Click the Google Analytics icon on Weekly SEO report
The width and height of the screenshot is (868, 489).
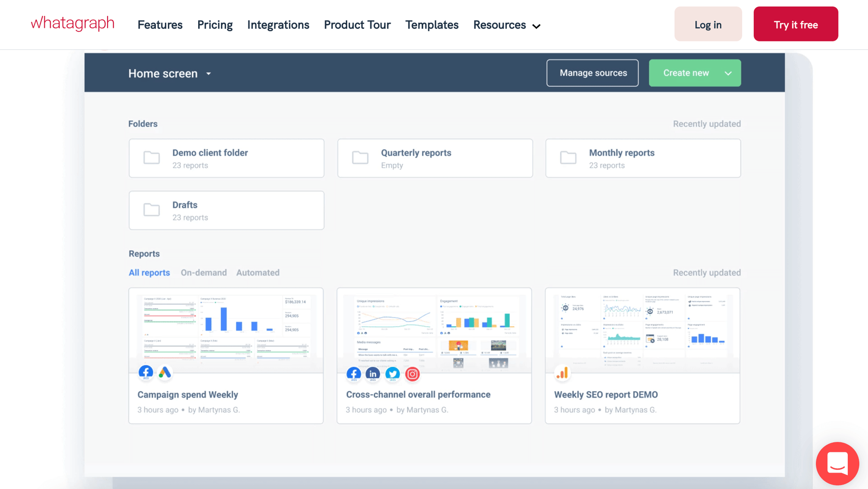point(562,372)
